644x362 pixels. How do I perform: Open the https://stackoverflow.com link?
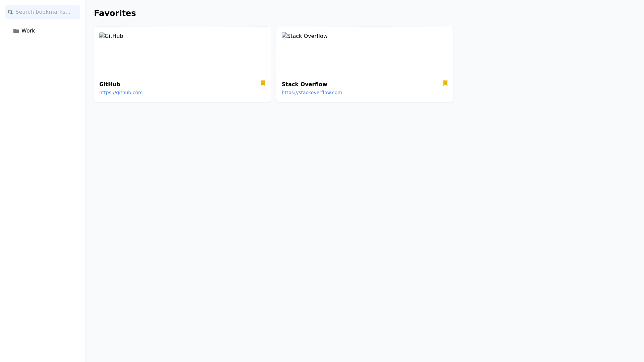(x=312, y=93)
